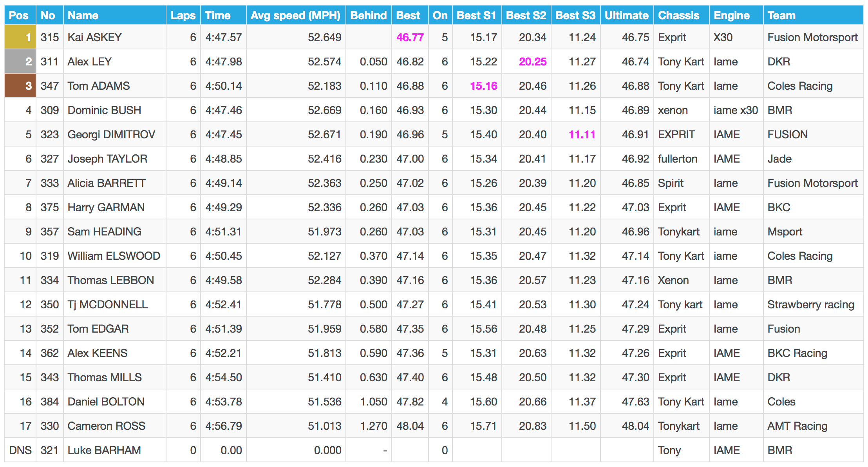868x467 pixels.
Task: Select driver name Alex LEY
Action: 90,62
